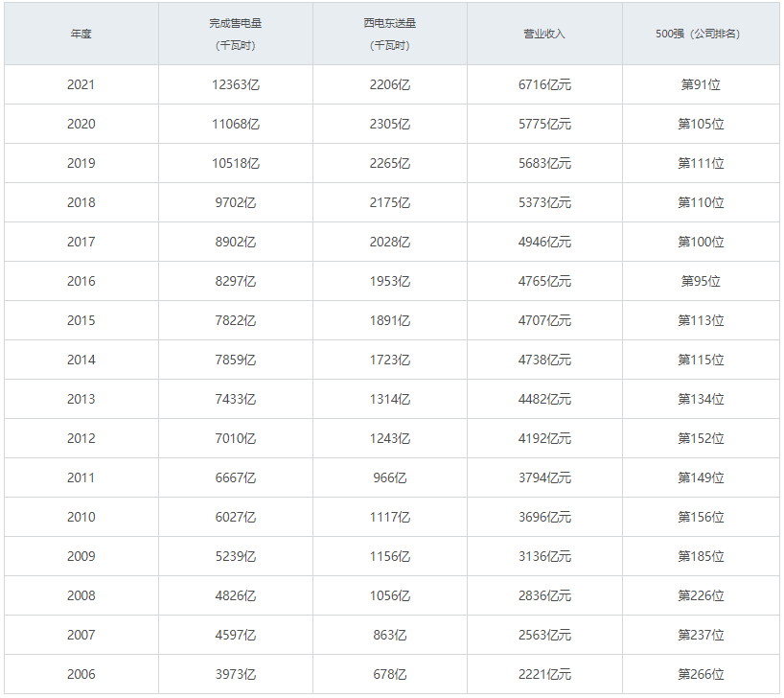Click the 3973亿 cell
Image resolution: width=784 pixels, height=698 pixels.
236,673
